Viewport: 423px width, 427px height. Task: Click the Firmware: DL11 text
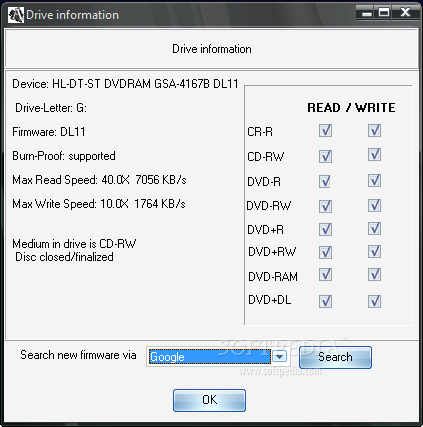[x=49, y=132]
